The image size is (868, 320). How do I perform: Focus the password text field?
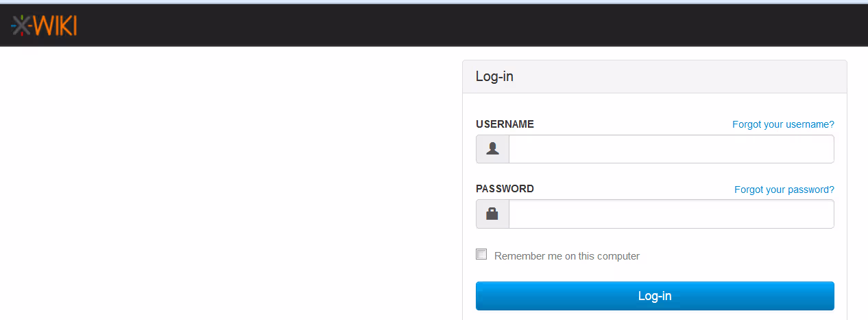click(671, 214)
